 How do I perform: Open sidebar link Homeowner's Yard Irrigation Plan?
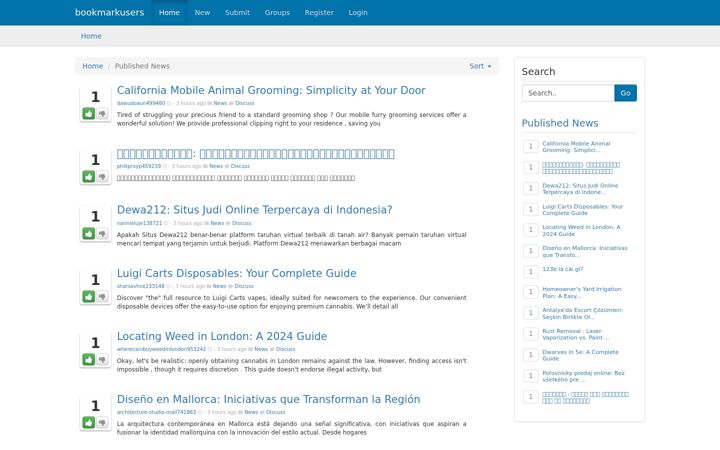[x=581, y=292]
